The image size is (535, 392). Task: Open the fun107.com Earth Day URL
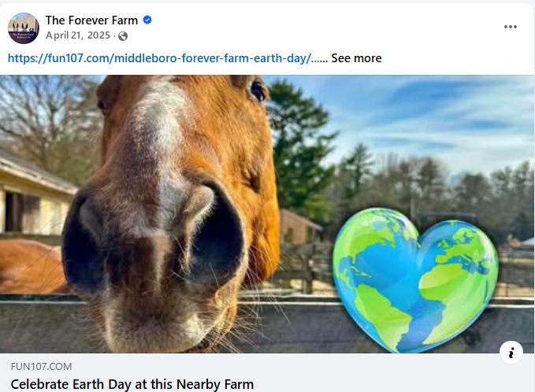(x=165, y=58)
